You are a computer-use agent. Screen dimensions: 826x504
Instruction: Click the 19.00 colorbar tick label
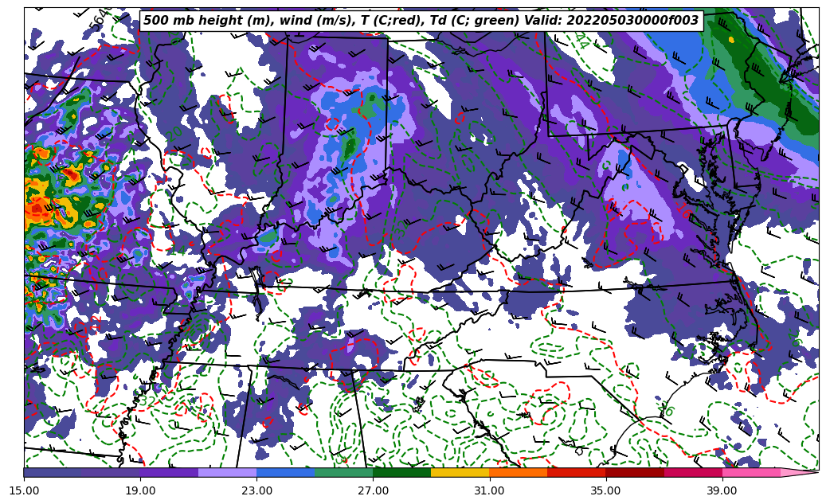click(140, 490)
